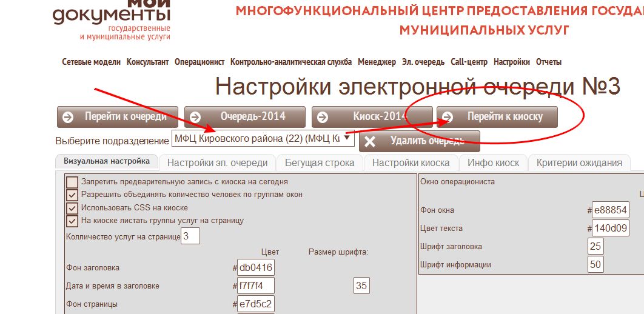Click the arrow icon on Перейти к очереди
Image resolution: width=644 pixels, height=314 pixels.
pyautogui.click(x=68, y=117)
